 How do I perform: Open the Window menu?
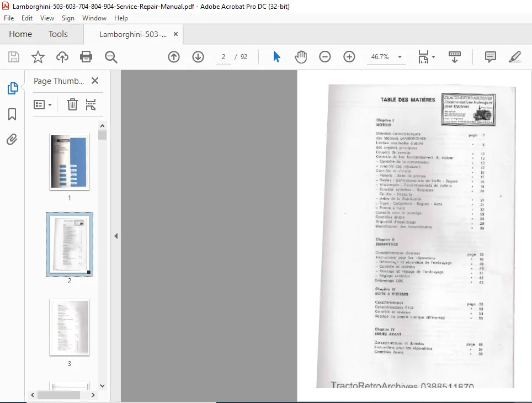point(94,18)
